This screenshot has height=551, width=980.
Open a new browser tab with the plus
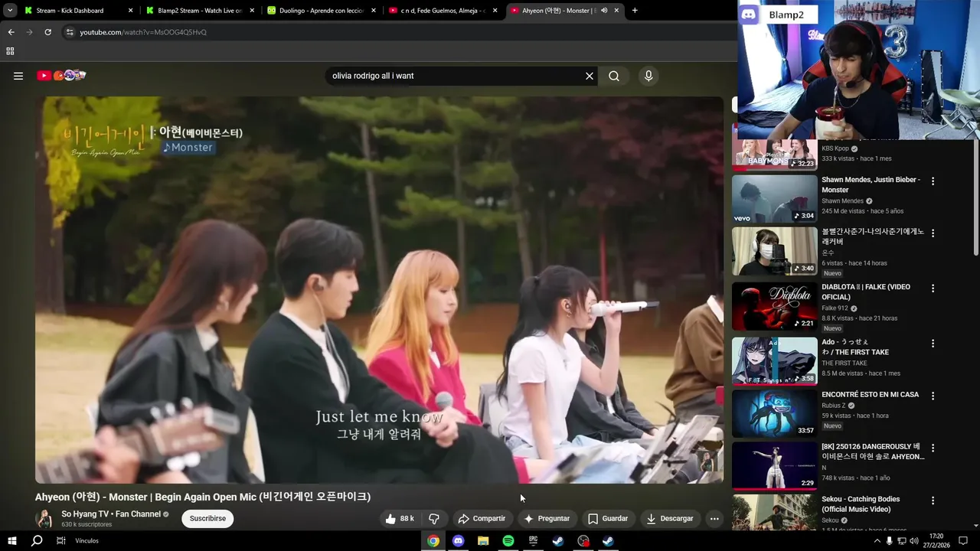click(635, 11)
